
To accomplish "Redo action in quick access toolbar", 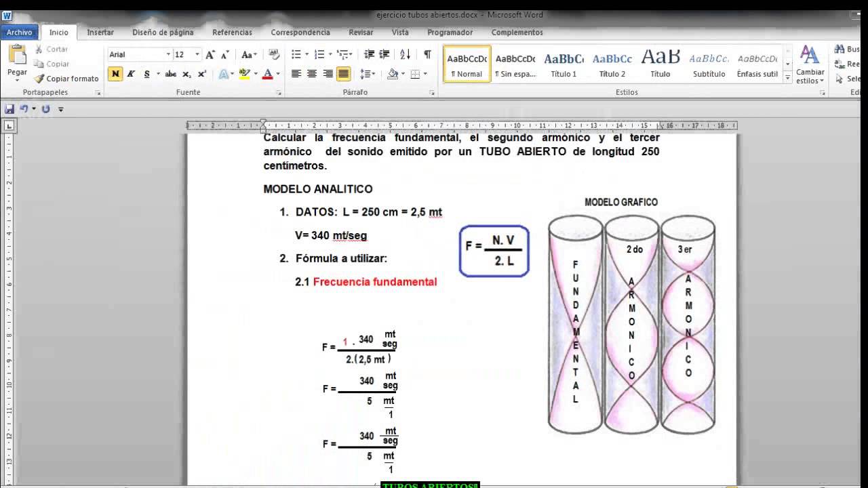I will tap(45, 108).
